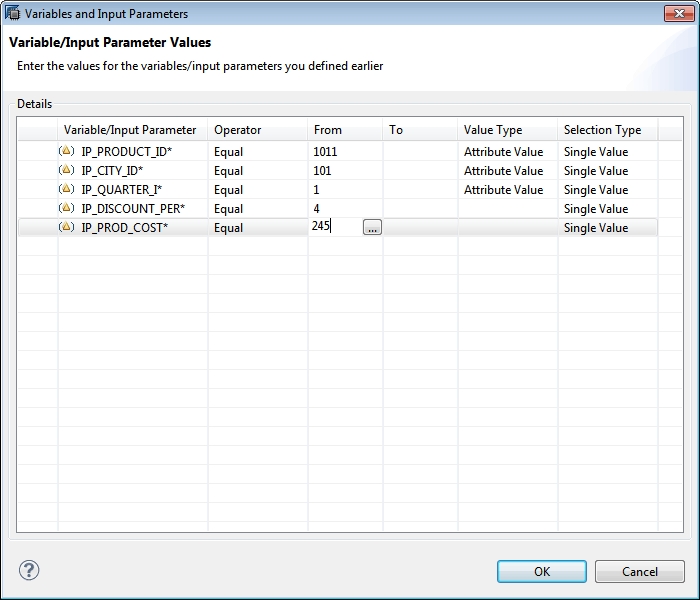Close the Variables and Input Parameters window
The width and height of the screenshot is (700, 600).
click(x=679, y=13)
